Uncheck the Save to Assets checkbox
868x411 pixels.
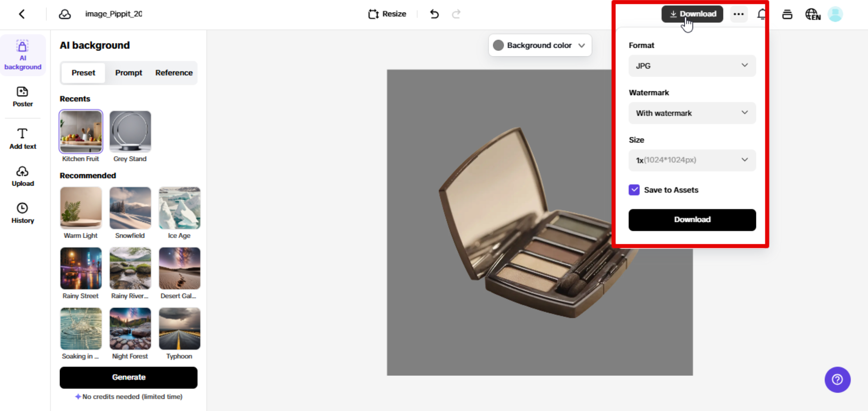point(634,190)
